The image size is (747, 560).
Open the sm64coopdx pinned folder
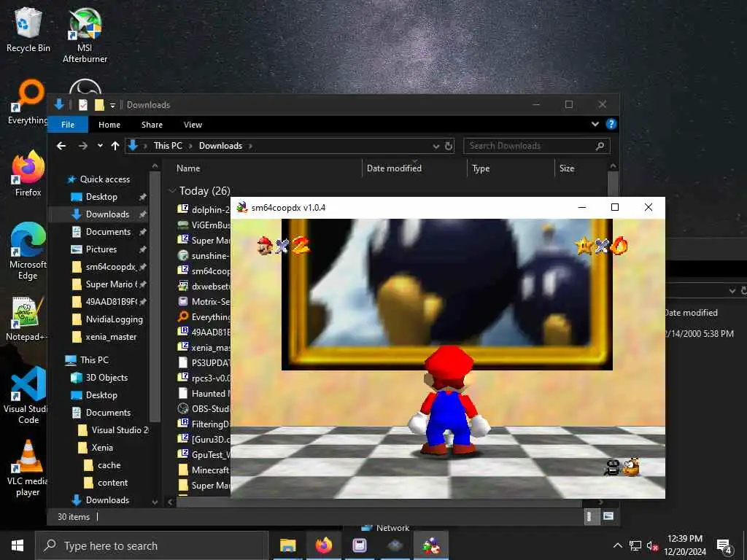click(x=111, y=267)
